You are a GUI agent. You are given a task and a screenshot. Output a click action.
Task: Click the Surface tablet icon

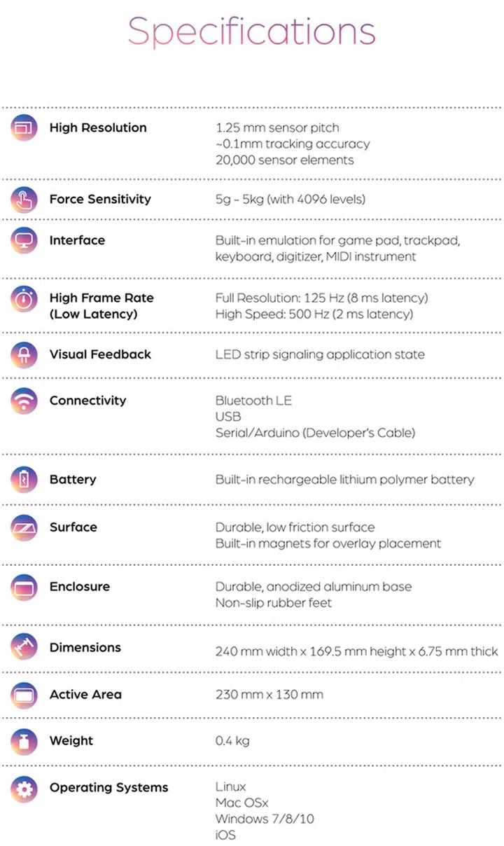coord(24,527)
